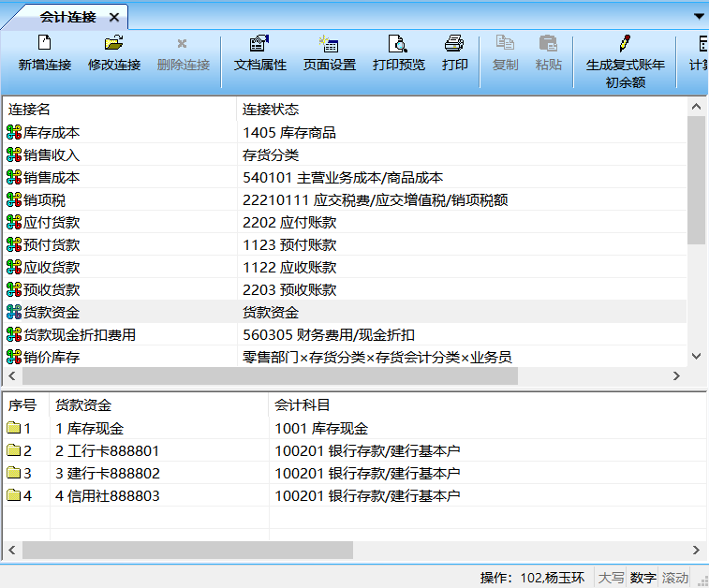709x588 pixels.
Task: Click upper list horizontal scrollbar thumb
Action: [270, 376]
